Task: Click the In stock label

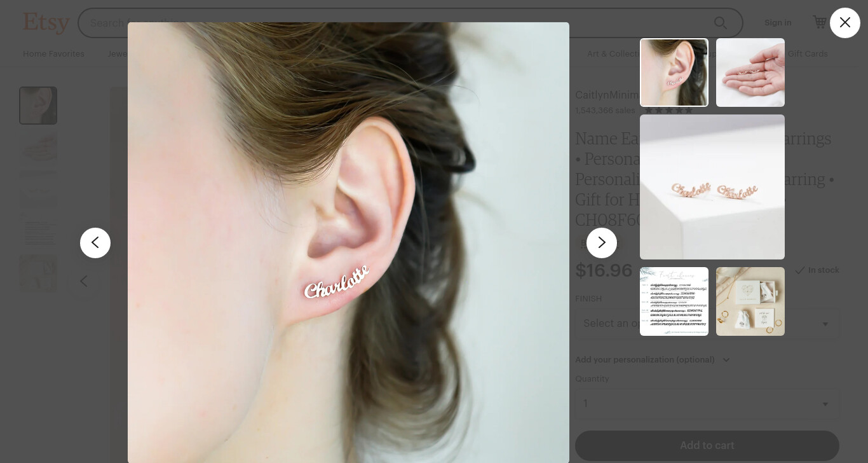Action: tap(817, 270)
